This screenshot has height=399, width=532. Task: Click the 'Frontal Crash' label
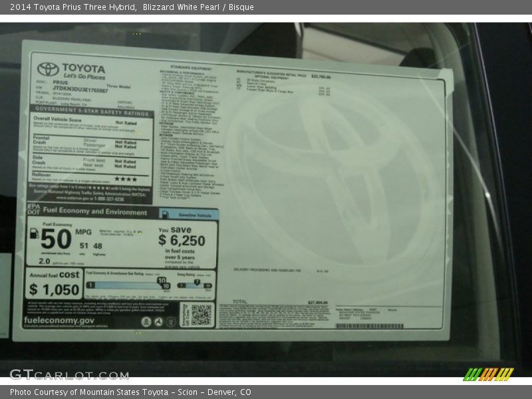tap(41, 140)
